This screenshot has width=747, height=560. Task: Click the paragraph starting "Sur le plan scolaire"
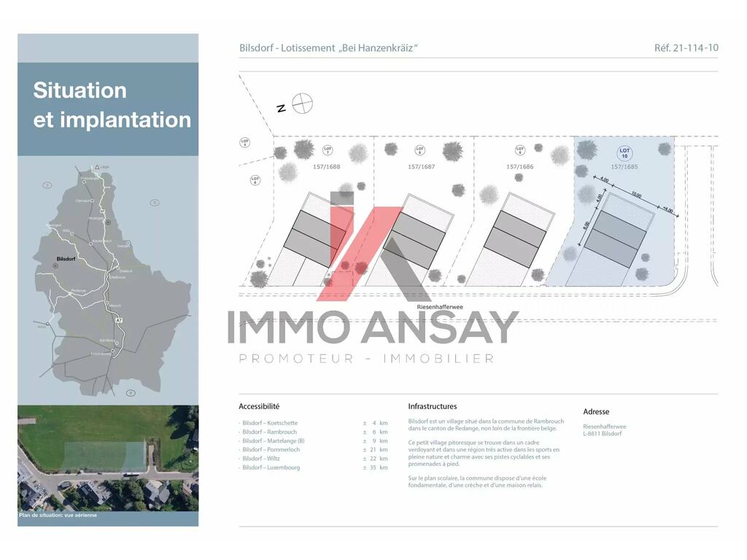point(477,481)
